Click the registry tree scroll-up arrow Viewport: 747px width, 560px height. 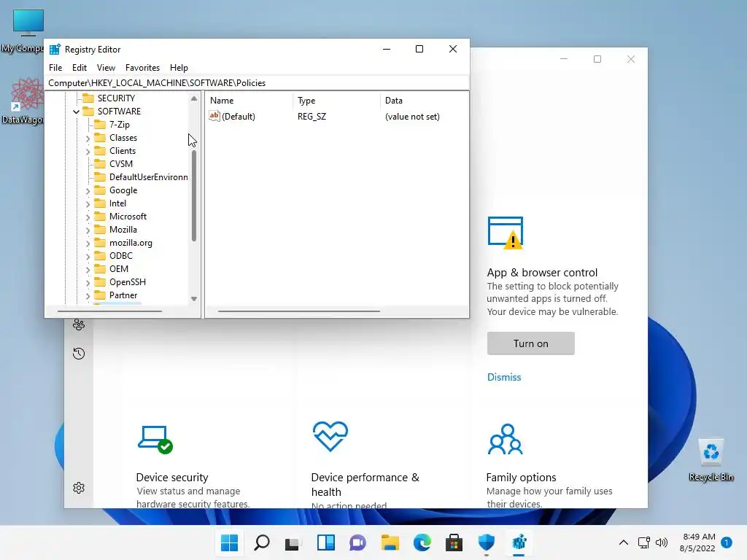(x=194, y=98)
